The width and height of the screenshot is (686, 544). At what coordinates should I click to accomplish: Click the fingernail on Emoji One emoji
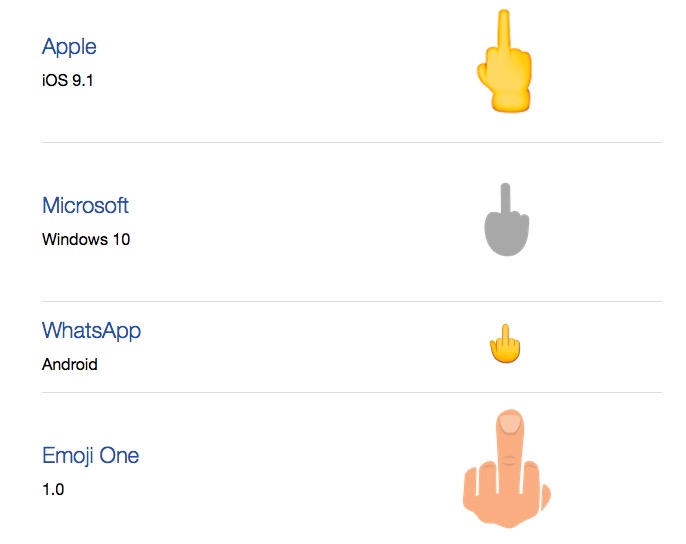(x=510, y=423)
